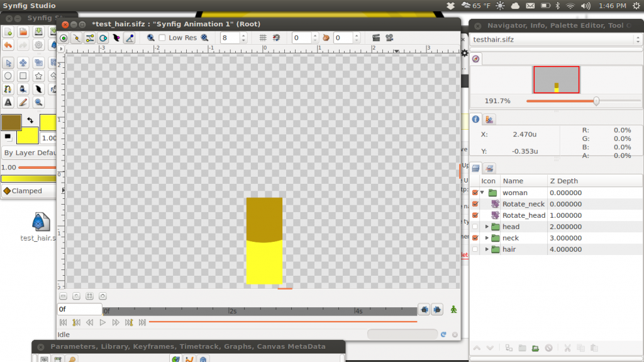Jump to next keyframe
Screen dimensions: 644x362
coord(129,322)
